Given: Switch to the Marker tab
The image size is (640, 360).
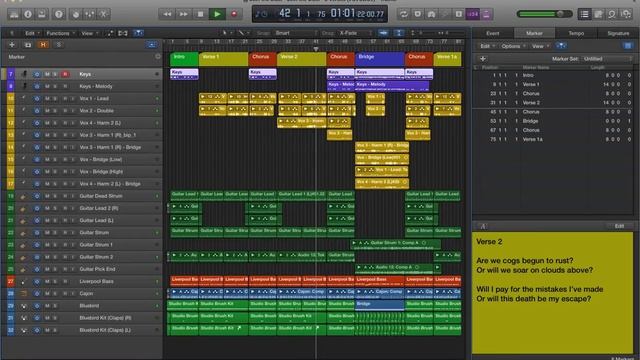Looking at the screenshot, I should click(534, 33).
